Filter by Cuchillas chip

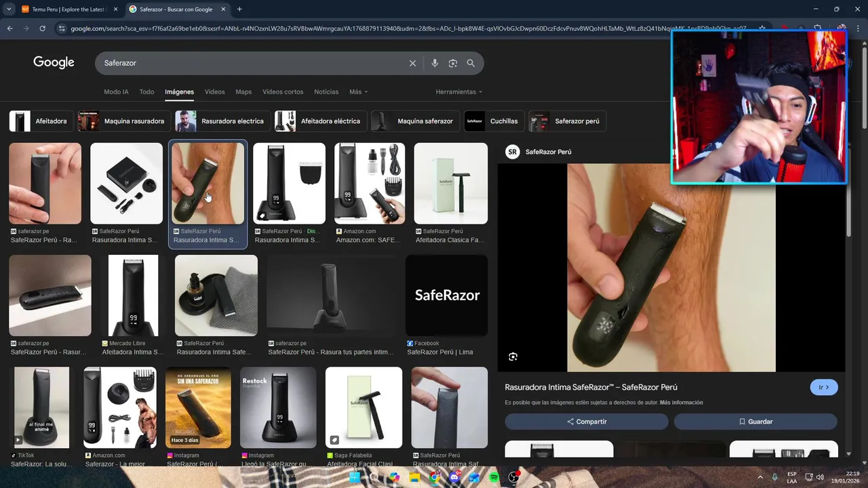click(x=494, y=121)
